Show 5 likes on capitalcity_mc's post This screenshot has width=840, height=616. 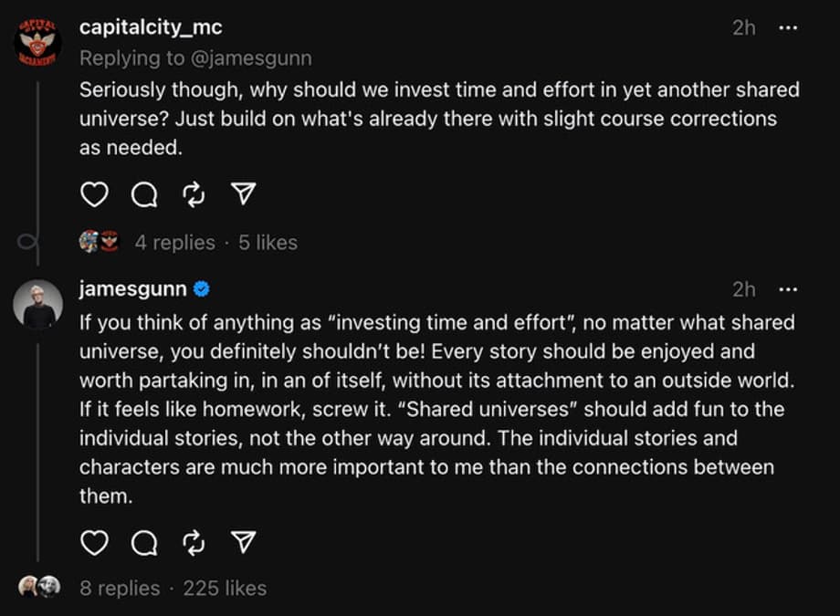point(268,243)
